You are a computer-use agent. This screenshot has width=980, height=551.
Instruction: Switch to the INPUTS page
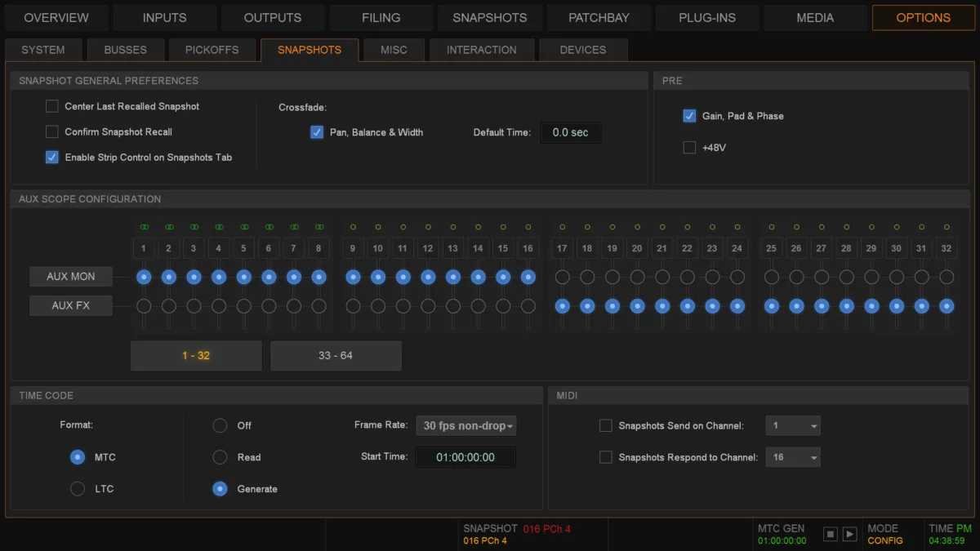point(165,17)
